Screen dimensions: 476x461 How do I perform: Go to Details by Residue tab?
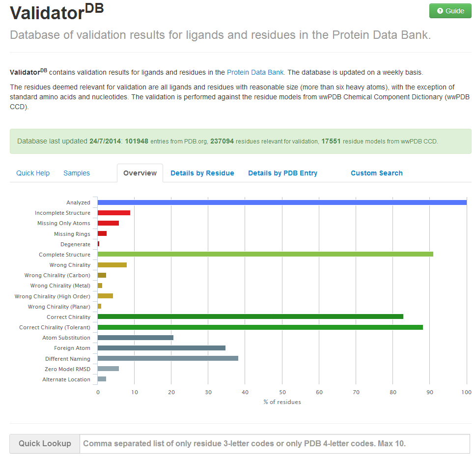(202, 173)
